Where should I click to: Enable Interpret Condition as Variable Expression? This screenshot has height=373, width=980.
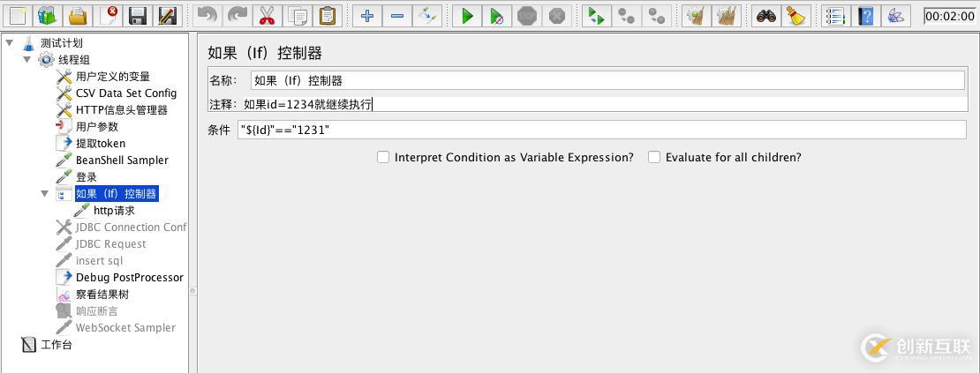(383, 157)
